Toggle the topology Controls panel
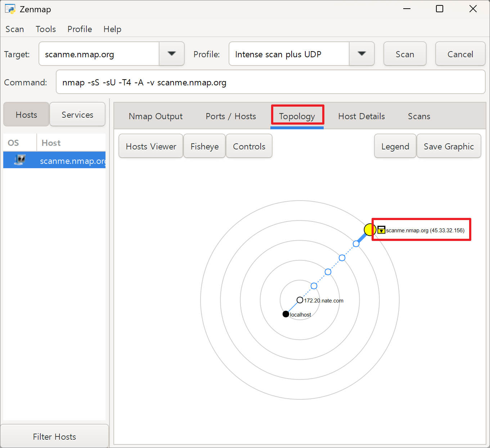 [x=249, y=146]
